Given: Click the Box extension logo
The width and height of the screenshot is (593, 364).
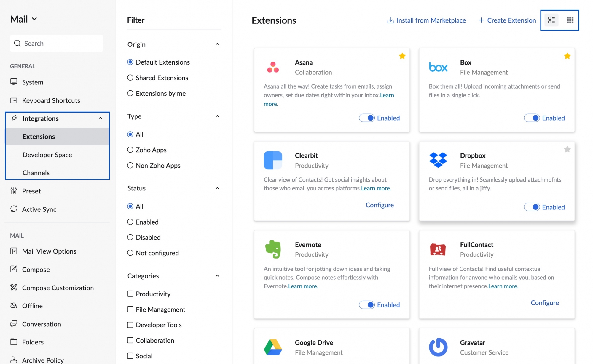Looking at the screenshot, I should click(438, 68).
